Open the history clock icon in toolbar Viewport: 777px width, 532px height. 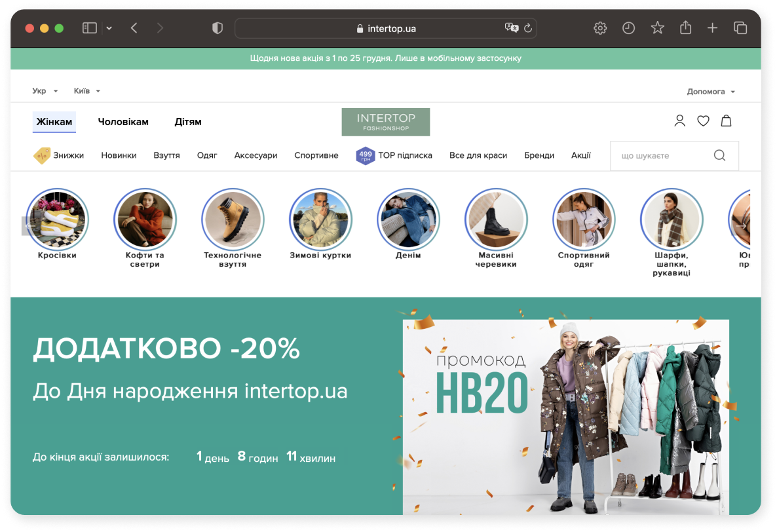628,28
